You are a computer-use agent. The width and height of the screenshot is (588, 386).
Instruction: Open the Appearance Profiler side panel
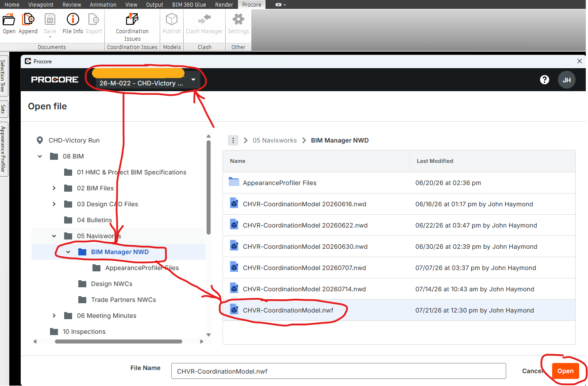coord(3,149)
